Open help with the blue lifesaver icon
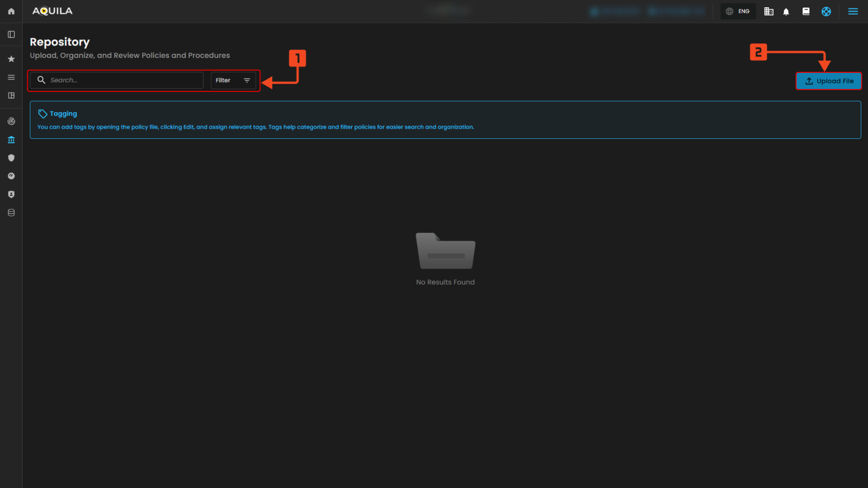This screenshot has height=488, width=868. click(x=826, y=11)
